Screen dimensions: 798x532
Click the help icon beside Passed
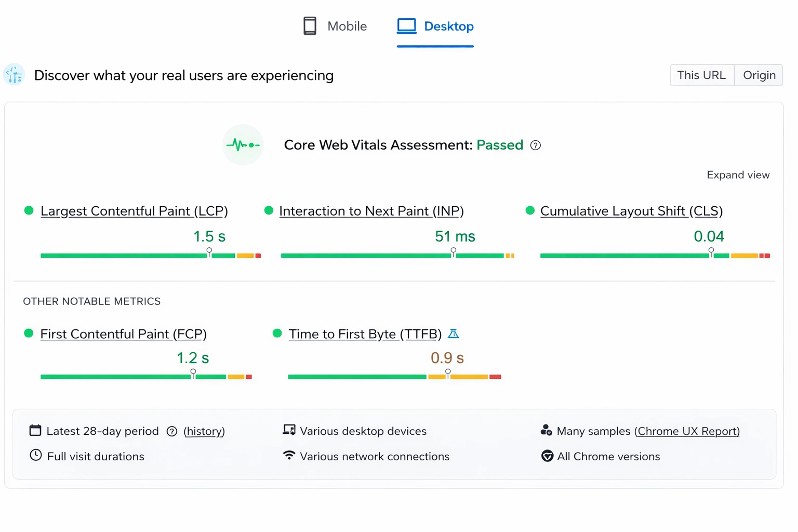[536, 145]
